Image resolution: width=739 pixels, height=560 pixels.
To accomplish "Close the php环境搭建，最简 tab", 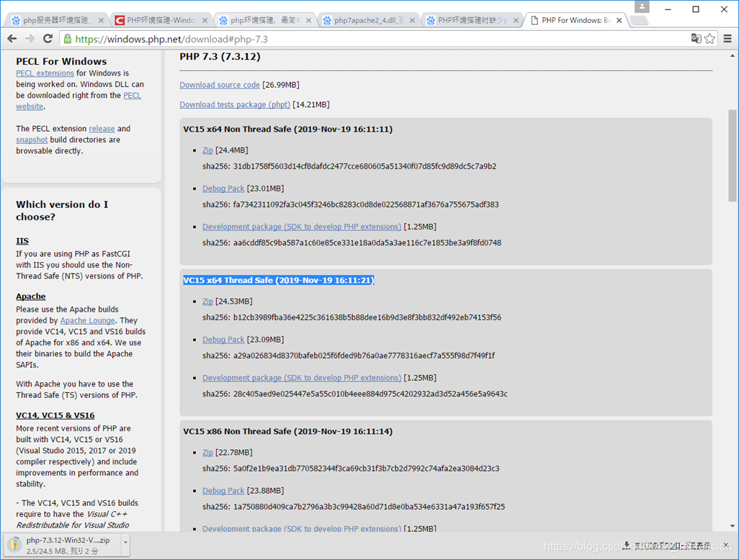I will [308, 20].
